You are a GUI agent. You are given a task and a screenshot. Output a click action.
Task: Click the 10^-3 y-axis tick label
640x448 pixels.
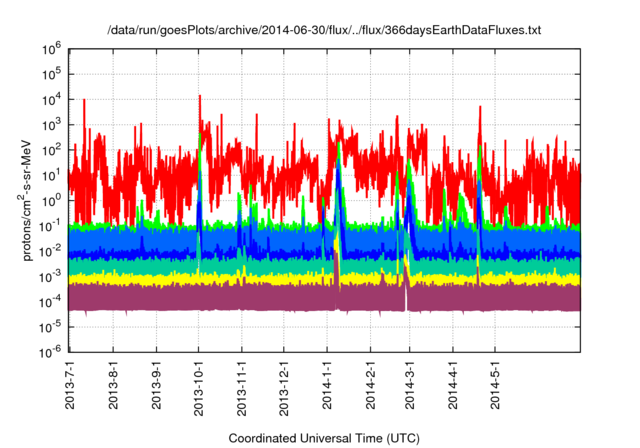coord(50,276)
